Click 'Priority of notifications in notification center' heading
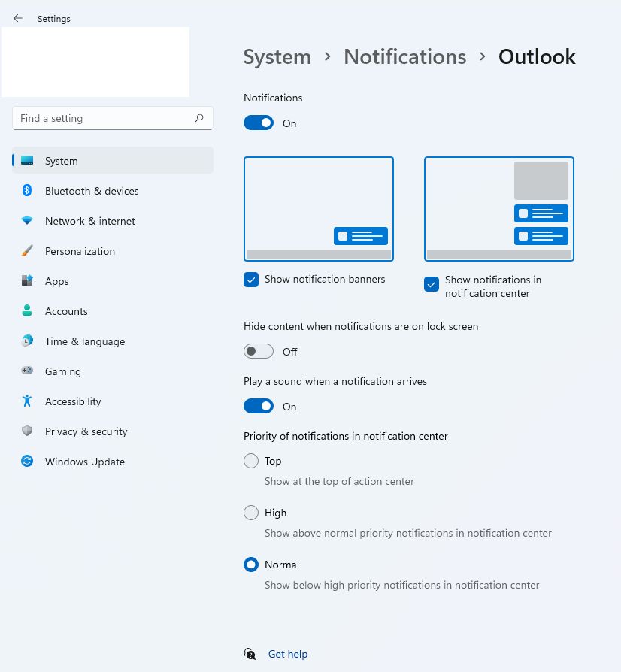The height and width of the screenshot is (672, 621). pos(345,436)
